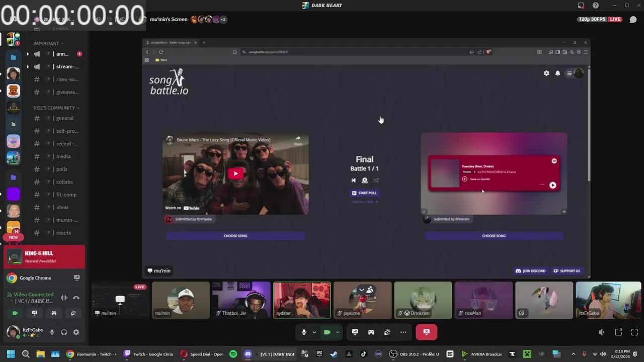Viewport: 644px width, 362px height.
Task: Open songbattle settings gear
Action: [546, 73]
